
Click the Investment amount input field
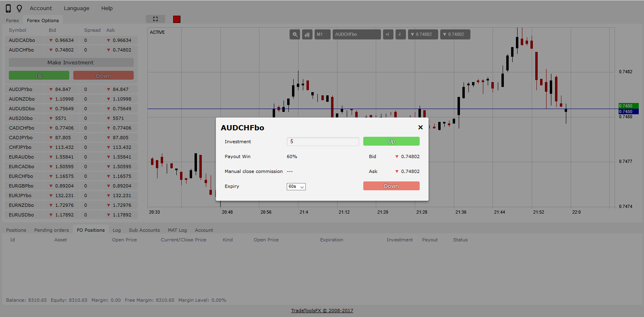(x=323, y=142)
